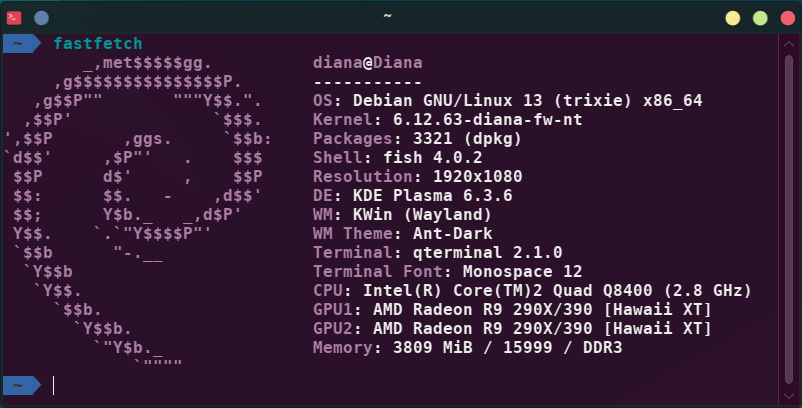
Task: Minimize the window with yellow button
Action: point(732,18)
